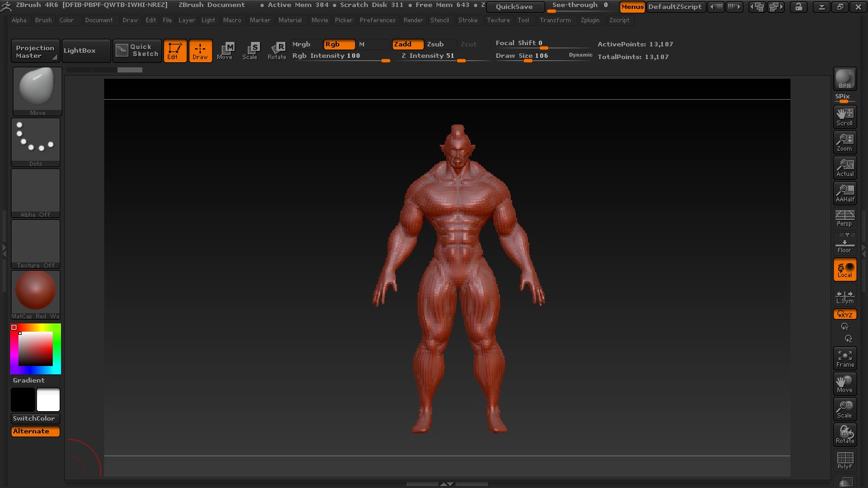Open the MatCap Red Wax material picker

(x=36, y=295)
